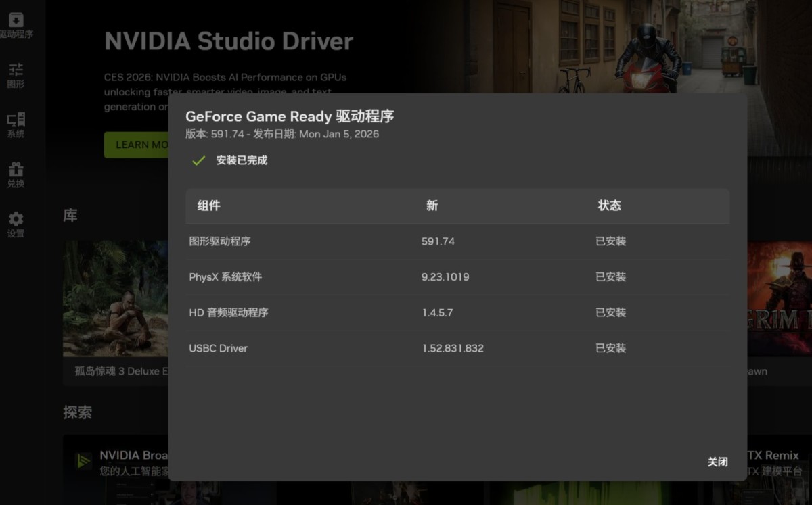Click 已安装 status for PhysX 系统软件
Screen dimensions: 812x505
610,277
